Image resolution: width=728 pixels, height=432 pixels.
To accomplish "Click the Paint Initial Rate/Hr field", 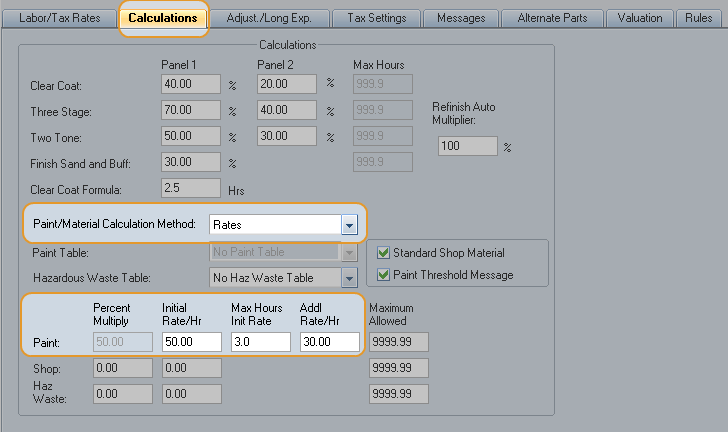I will click(x=190, y=342).
